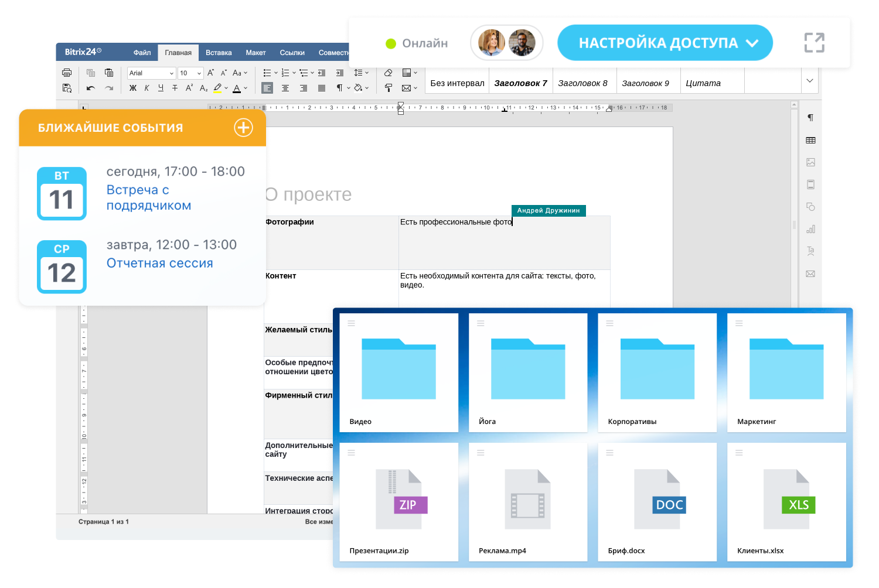Image resolution: width=879 pixels, height=588 pixels.
Task: Open table settings in right sidebar
Action: tap(810, 141)
